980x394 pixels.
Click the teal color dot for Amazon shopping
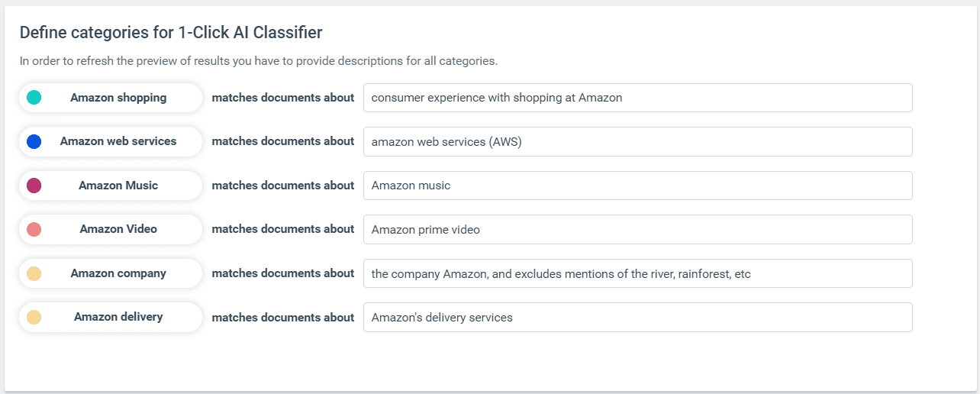coord(34,98)
